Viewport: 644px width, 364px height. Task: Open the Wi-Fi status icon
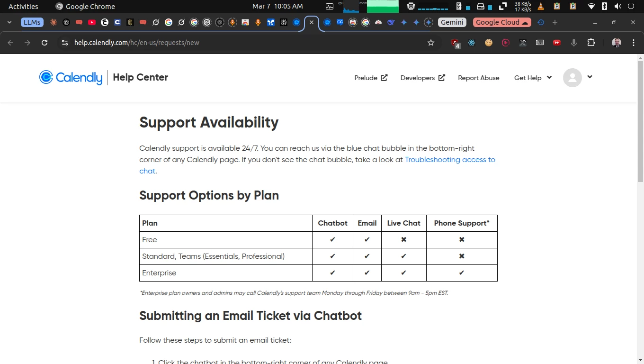tap(591, 6)
